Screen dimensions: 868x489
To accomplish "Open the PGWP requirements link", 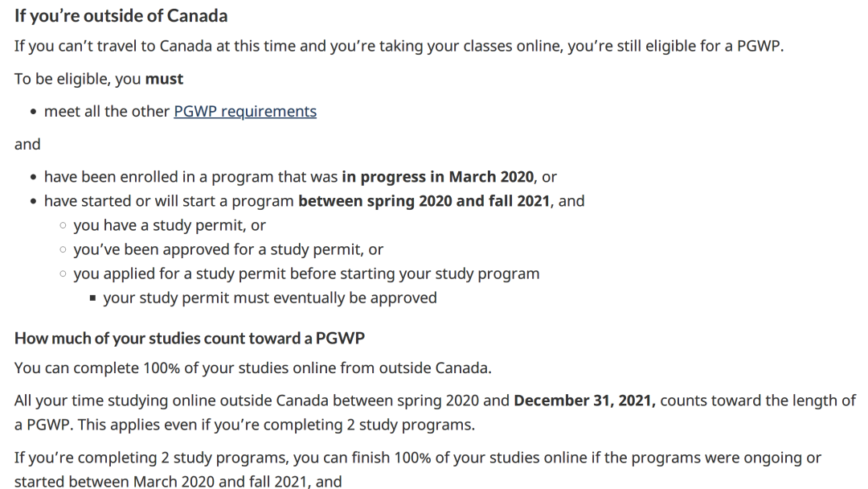I will click(x=245, y=111).
